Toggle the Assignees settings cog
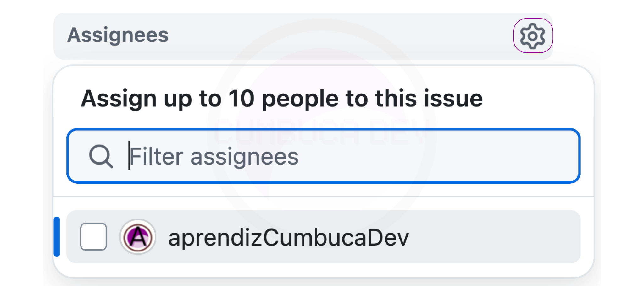 point(533,36)
